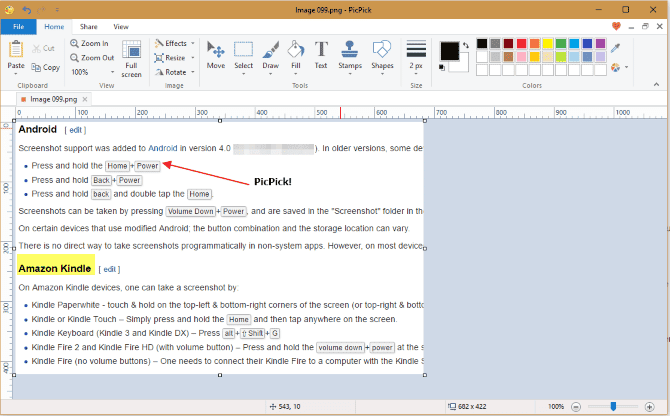This screenshot has width=670, height=416.
Task: Open the quick access toolbar dropdown
Action: point(57,9)
